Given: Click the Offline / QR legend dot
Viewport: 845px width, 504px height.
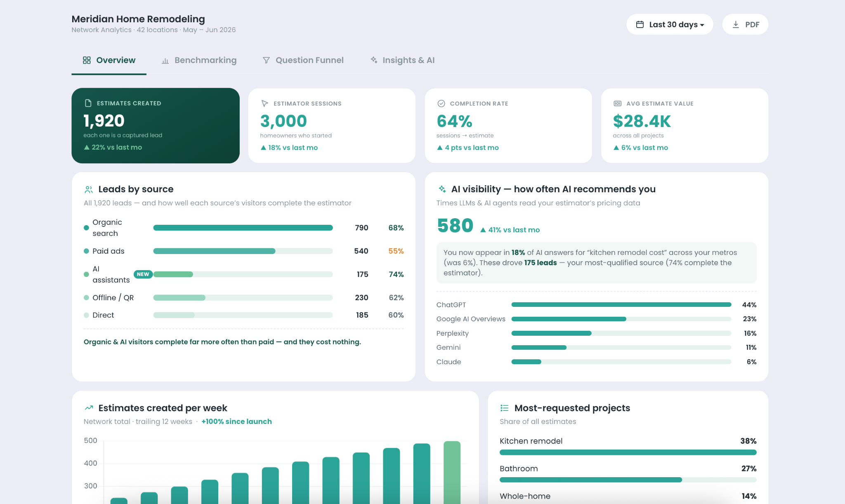Looking at the screenshot, I should [x=86, y=297].
